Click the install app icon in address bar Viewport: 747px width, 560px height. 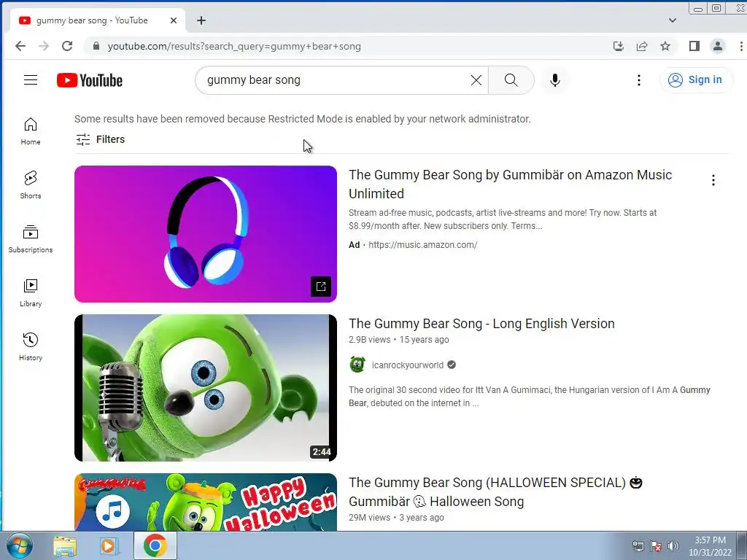coord(619,46)
